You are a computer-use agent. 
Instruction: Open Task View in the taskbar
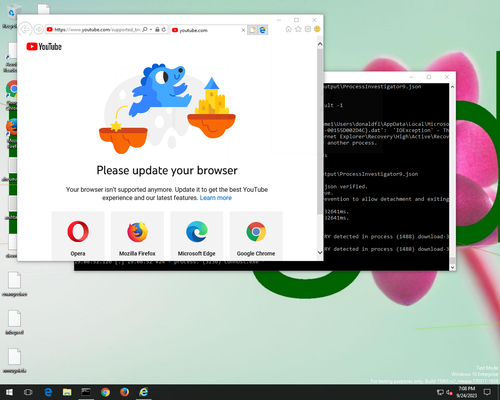28,392
